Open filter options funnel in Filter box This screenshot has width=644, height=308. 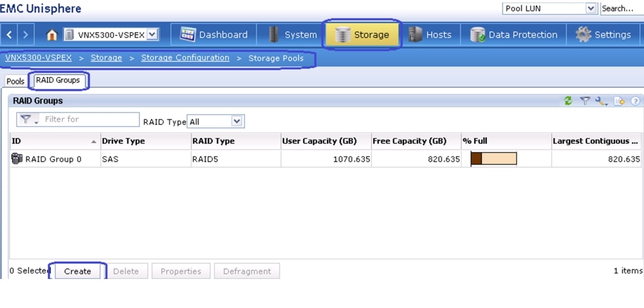click(28, 119)
